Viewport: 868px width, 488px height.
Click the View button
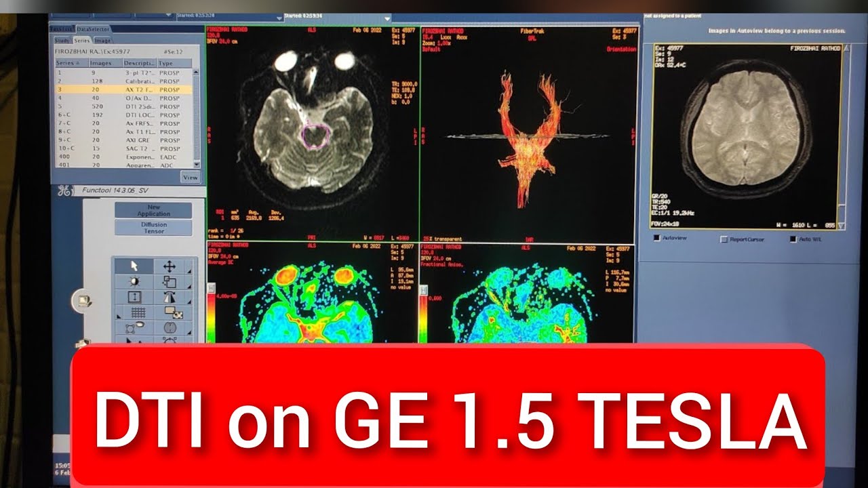click(x=191, y=178)
